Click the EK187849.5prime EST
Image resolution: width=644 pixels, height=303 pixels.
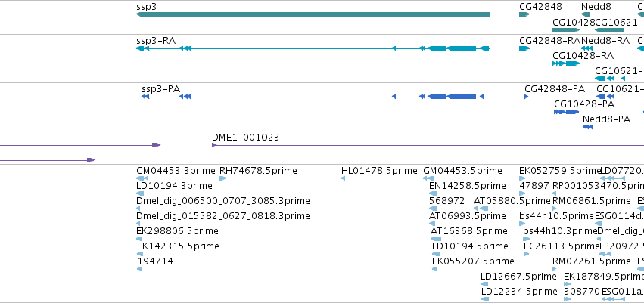(568, 285)
